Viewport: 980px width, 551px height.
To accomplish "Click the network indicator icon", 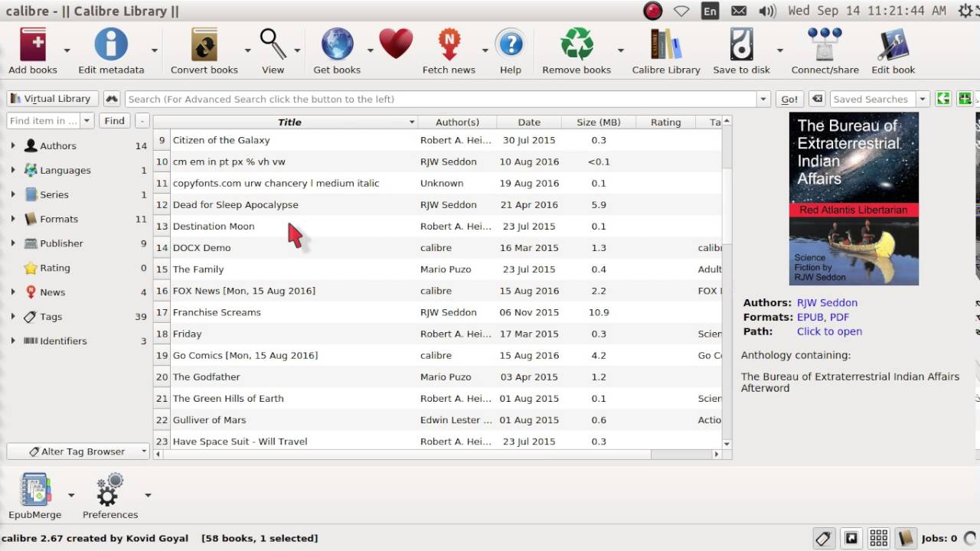I will (681, 11).
